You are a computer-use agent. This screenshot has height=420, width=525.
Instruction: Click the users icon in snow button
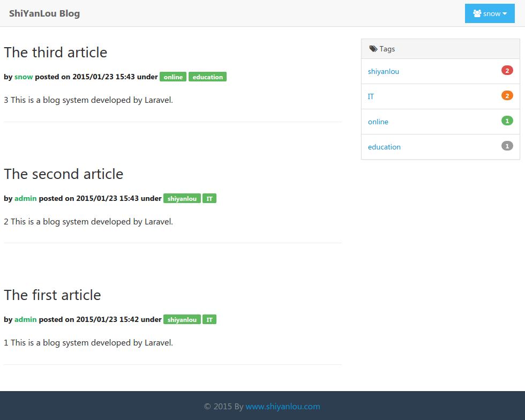click(477, 13)
